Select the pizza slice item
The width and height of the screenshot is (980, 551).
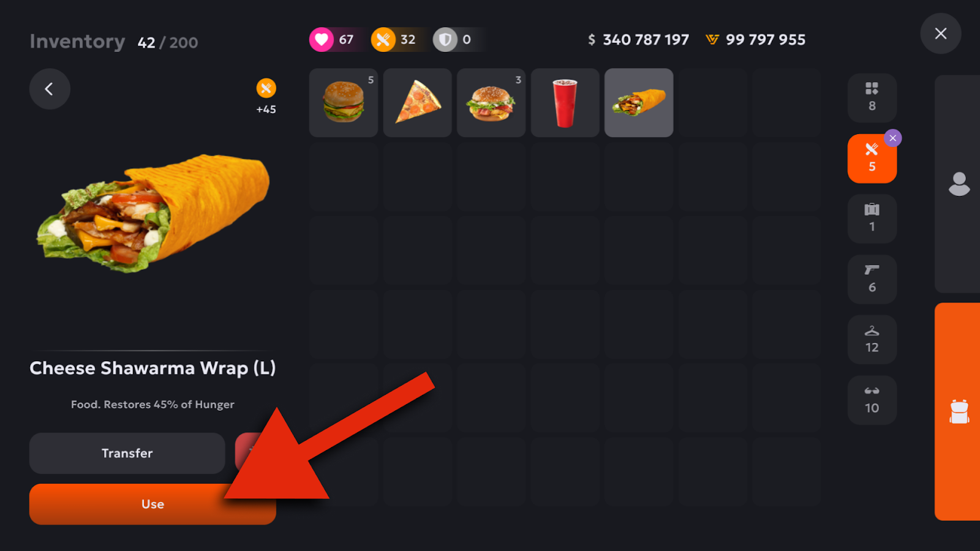coord(418,103)
